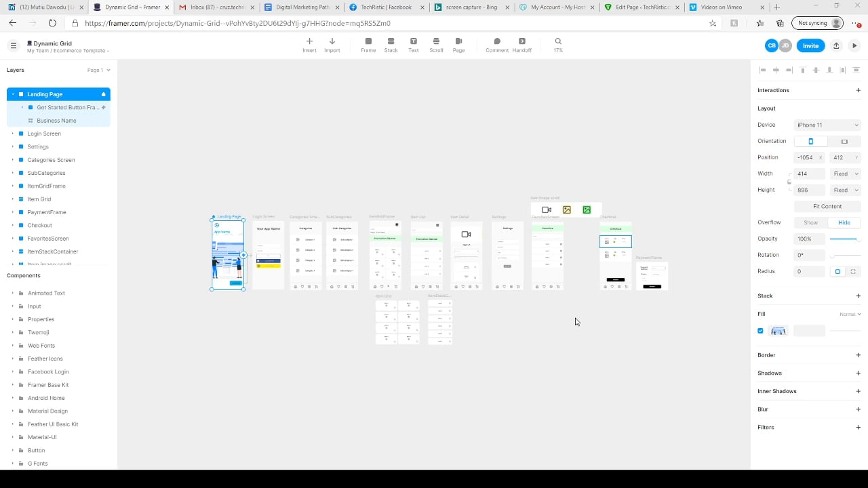The image size is (868, 488).
Task: Add a border with the plus button
Action: [858, 355]
